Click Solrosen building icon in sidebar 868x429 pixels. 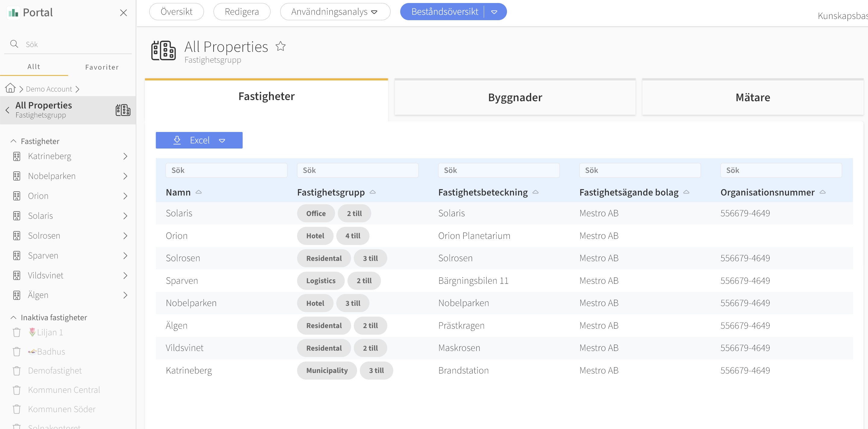(17, 236)
